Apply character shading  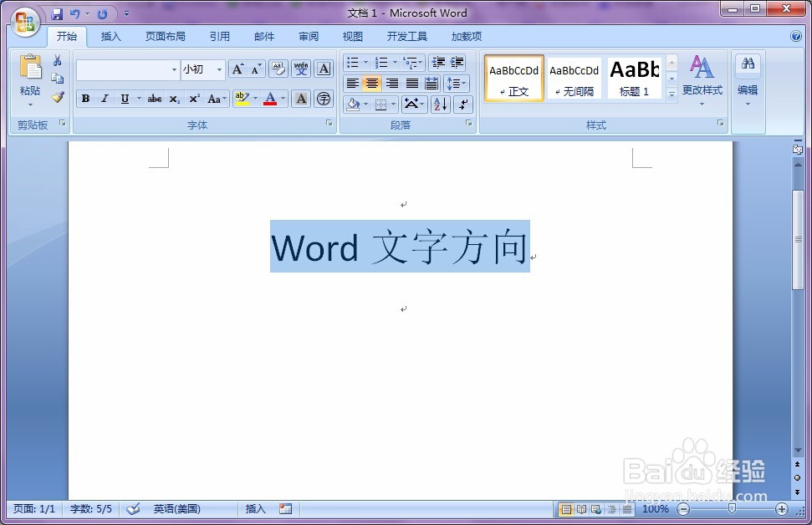tap(301, 99)
